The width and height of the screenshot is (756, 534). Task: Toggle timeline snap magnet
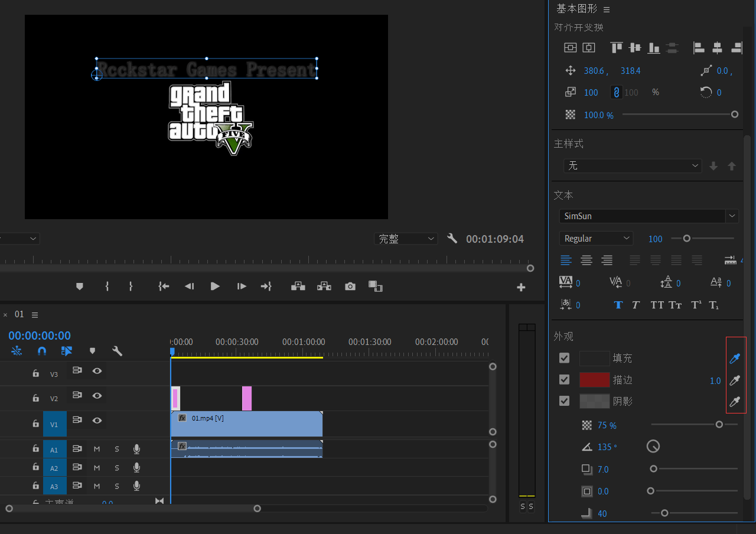tap(41, 351)
